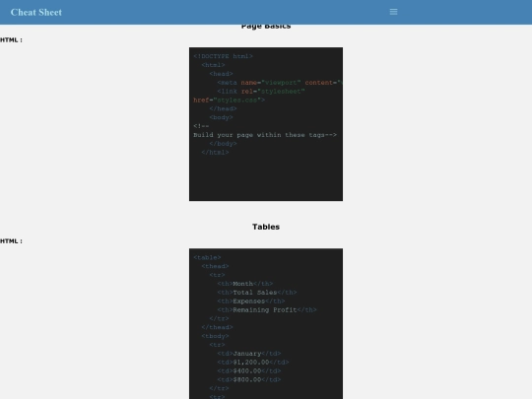
Task: Click the <head> opening tag line
Action: click(x=221, y=74)
